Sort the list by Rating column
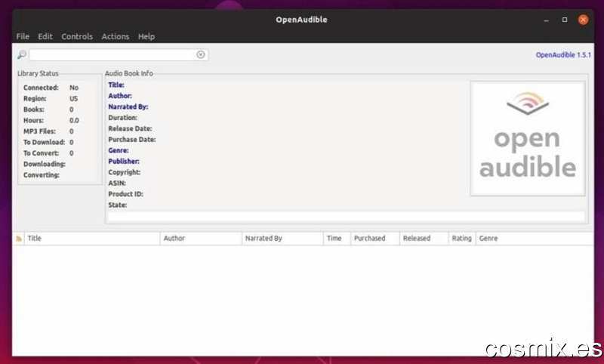Image resolution: width=604 pixels, height=364 pixels. pyautogui.click(x=462, y=239)
